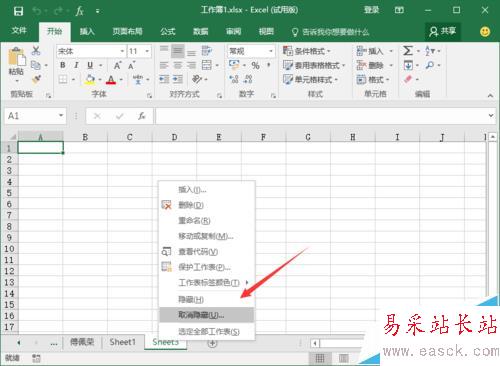Click the Redo arrow in title bar
Screen dimensions: 500x366
click(x=58, y=11)
